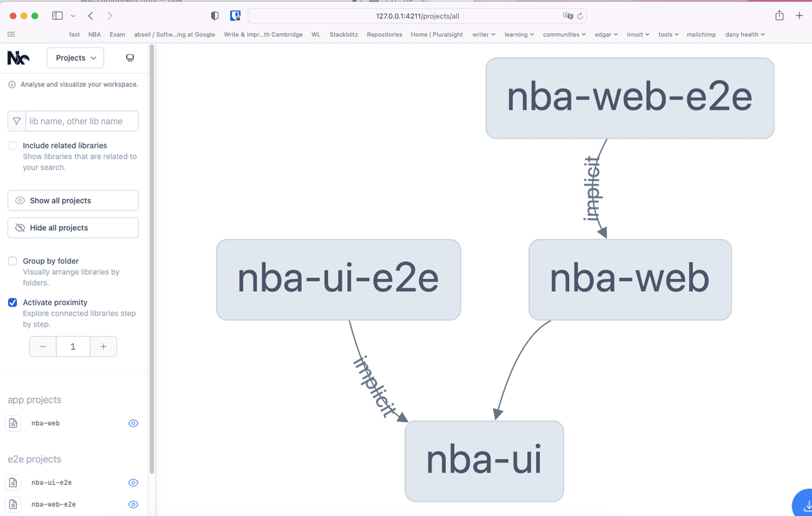Check the Group by folder option
Viewport: 812px width, 516px height.
[x=12, y=261]
